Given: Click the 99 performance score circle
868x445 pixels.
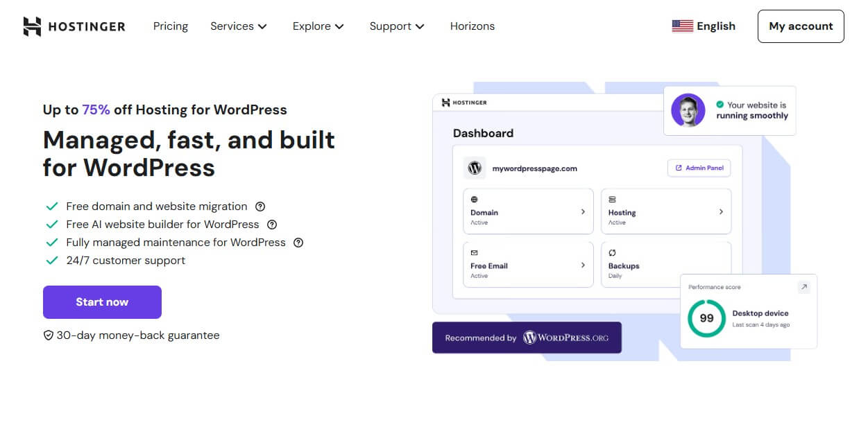Looking at the screenshot, I should click(706, 318).
